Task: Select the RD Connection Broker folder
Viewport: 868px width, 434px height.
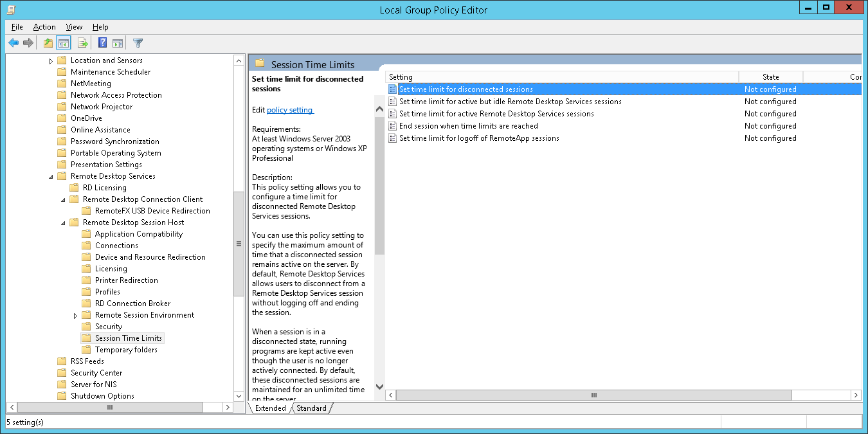Action: [x=133, y=303]
